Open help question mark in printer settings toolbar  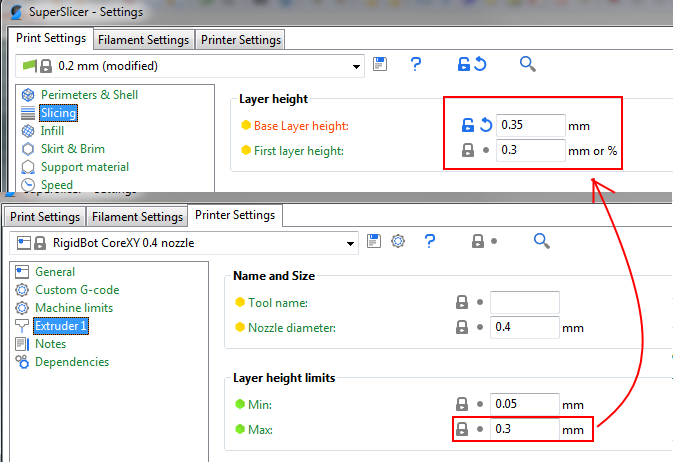pyautogui.click(x=430, y=241)
